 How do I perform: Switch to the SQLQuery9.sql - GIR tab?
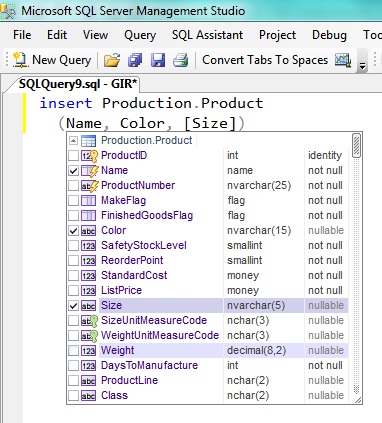[x=77, y=84]
